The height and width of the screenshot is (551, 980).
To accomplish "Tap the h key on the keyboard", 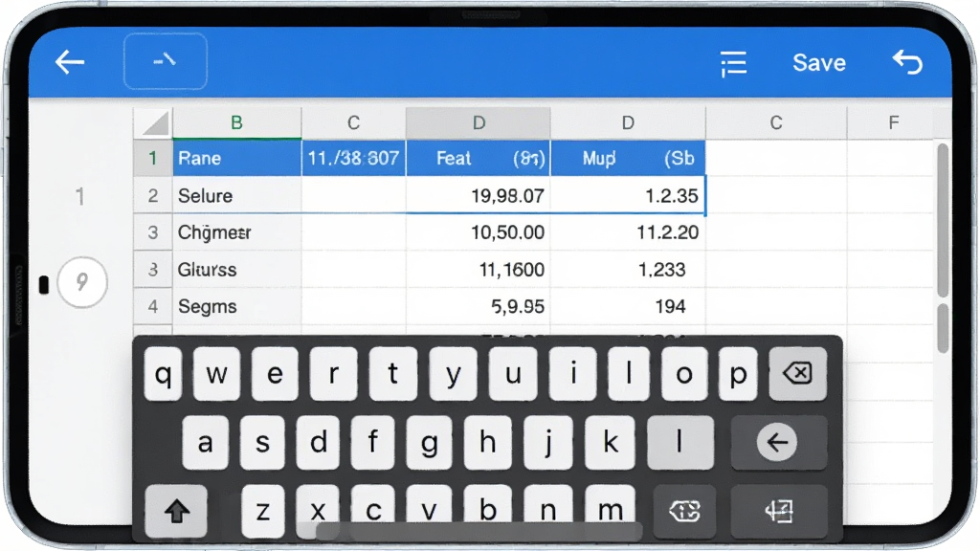I will click(487, 442).
